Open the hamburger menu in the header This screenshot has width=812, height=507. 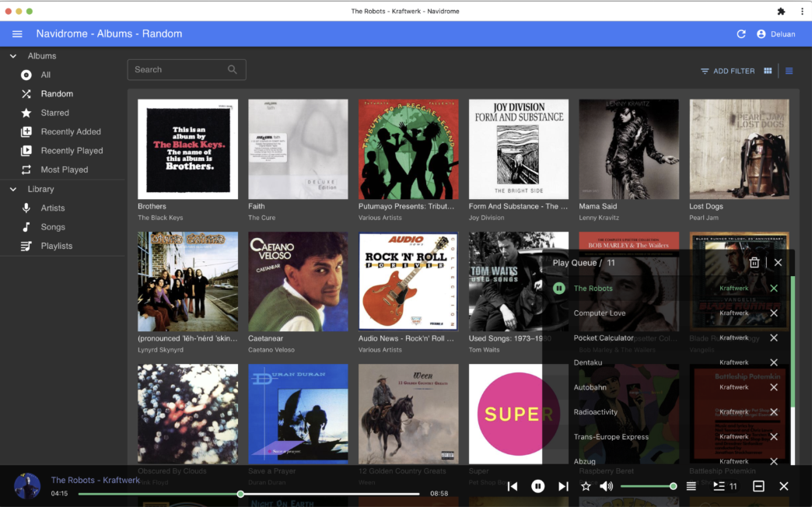[17, 34]
